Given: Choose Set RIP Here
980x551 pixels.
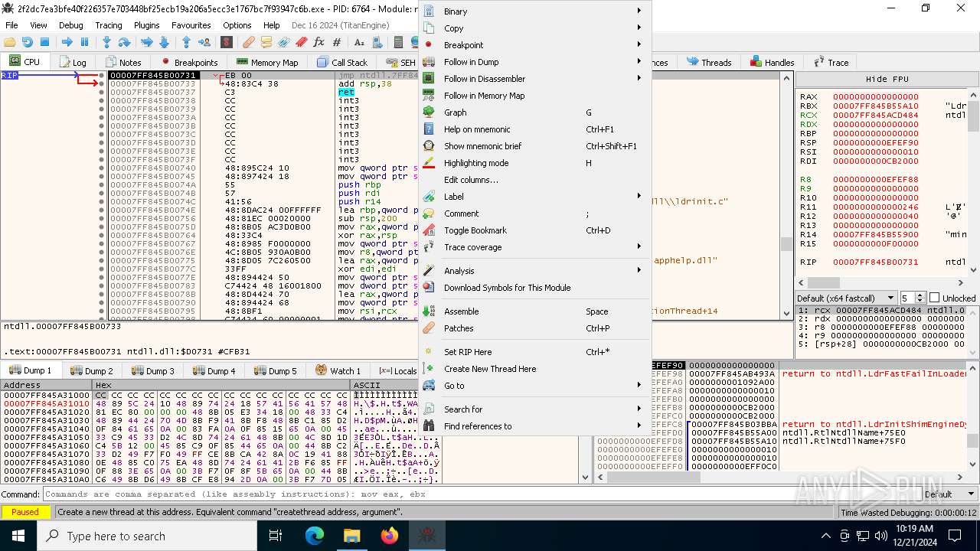Looking at the screenshot, I should [x=534, y=352].
